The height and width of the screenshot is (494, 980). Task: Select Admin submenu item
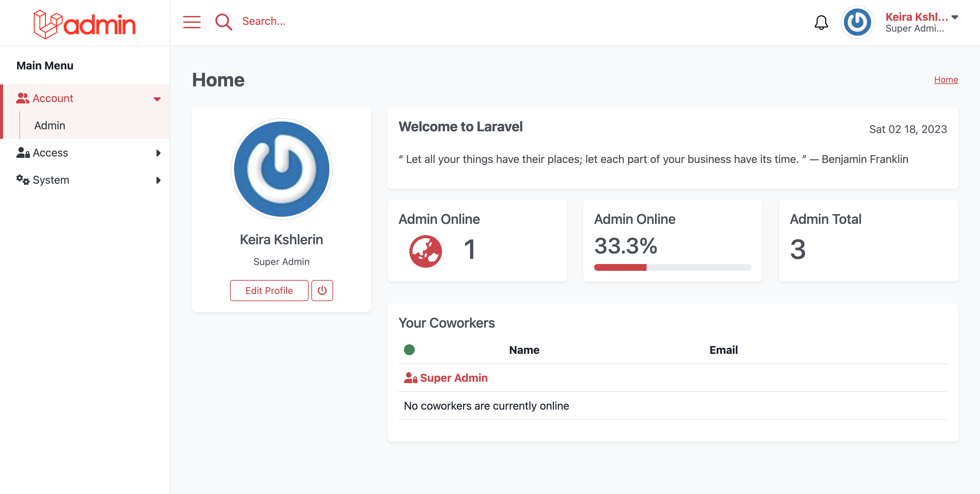(x=50, y=126)
